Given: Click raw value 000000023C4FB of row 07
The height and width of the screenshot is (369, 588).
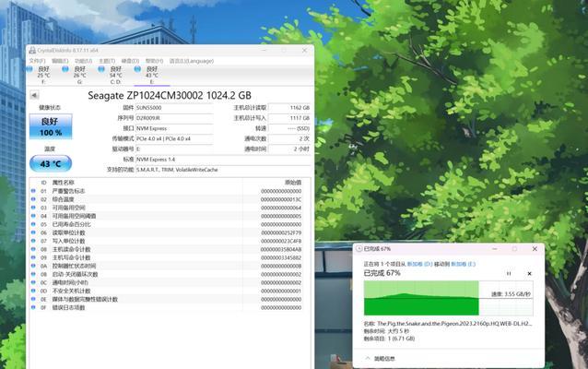Looking at the screenshot, I should (x=281, y=241).
